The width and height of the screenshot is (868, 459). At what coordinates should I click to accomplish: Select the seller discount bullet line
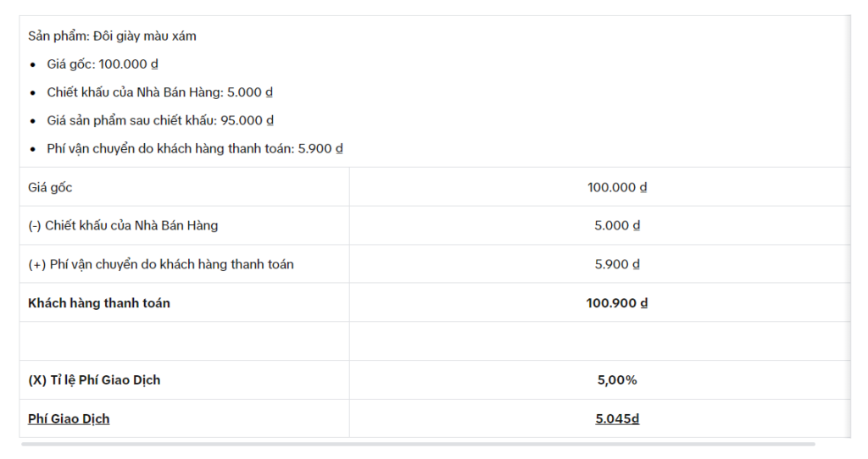159,92
